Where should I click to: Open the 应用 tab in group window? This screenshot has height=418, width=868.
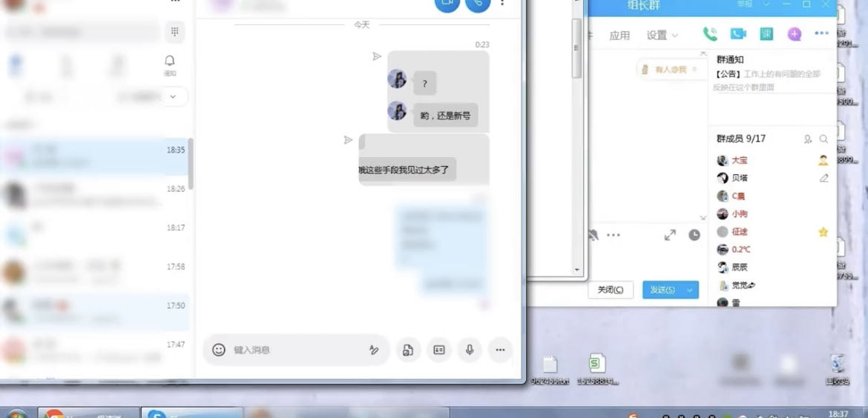click(619, 36)
